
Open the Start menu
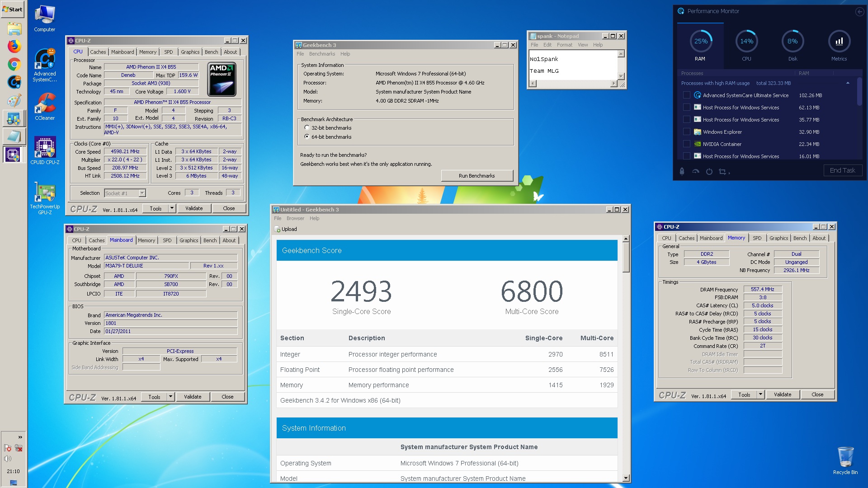[13, 9]
